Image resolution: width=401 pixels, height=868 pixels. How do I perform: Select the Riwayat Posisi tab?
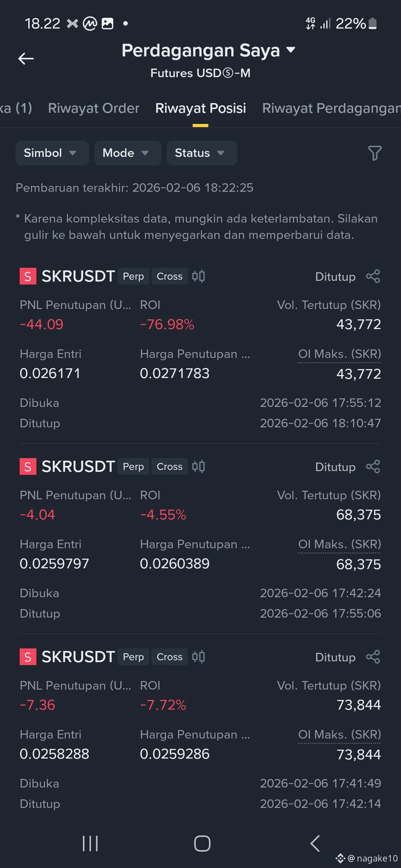(x=200, y=108)
